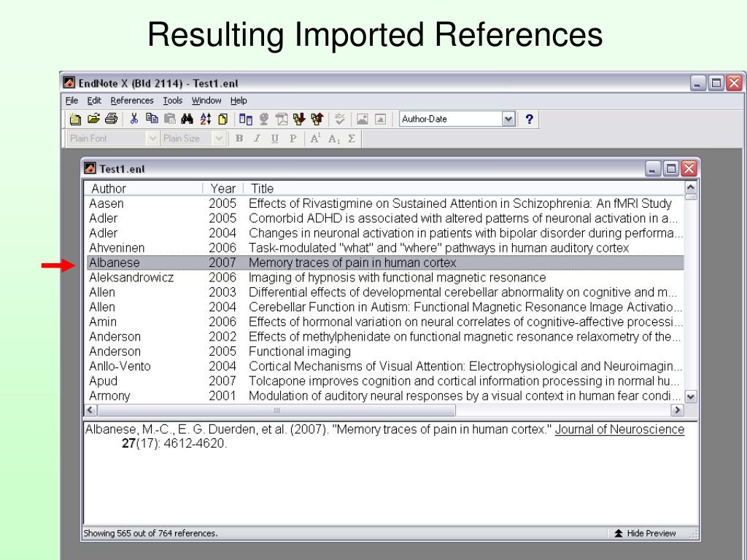Screen dimensions: 747x560
Task: Select the Ahveninen 2006 auditory cortex reference
Action: pos(385,248)
